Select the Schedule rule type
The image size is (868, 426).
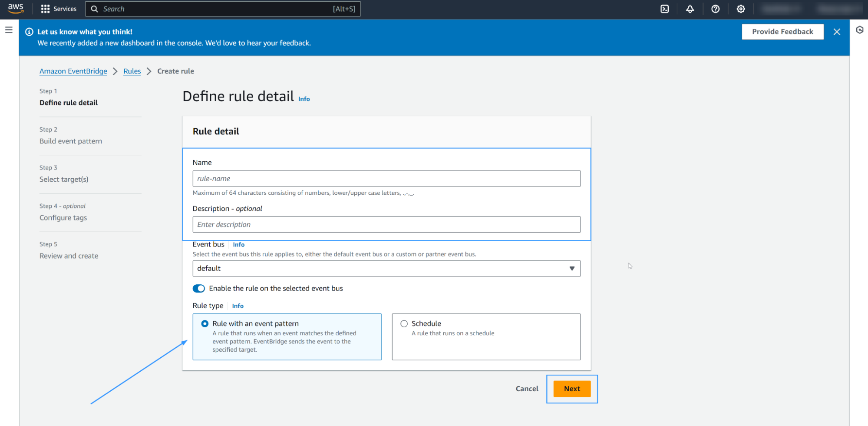click(404, 323)
